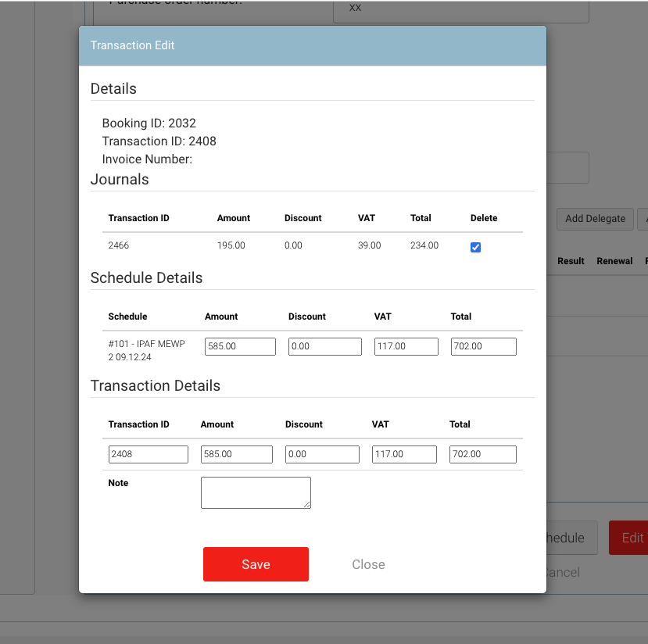
Task: Click the Schedule Details Amount field
Action: (x=240, y=346)
